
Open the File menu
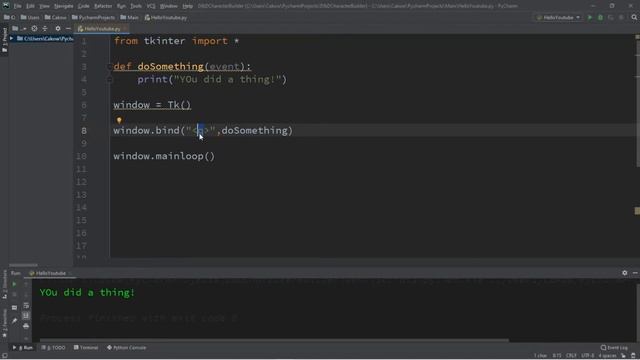pyautogui.click(x=17, y=6)
